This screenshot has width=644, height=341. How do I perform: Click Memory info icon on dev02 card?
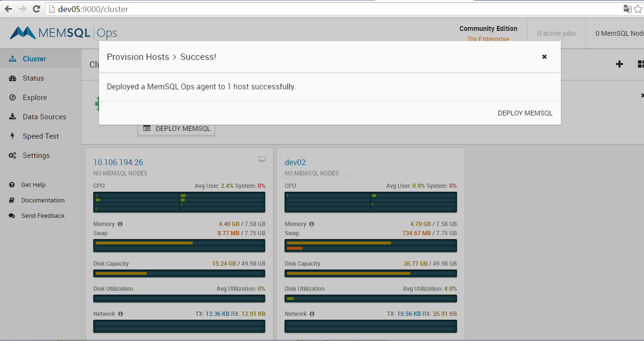tap(312, 224)
